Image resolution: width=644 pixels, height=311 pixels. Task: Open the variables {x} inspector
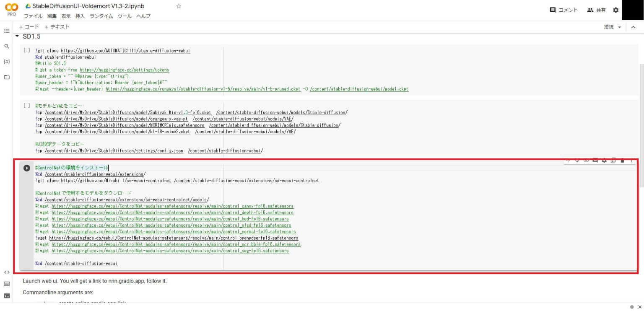coord(7,62)
